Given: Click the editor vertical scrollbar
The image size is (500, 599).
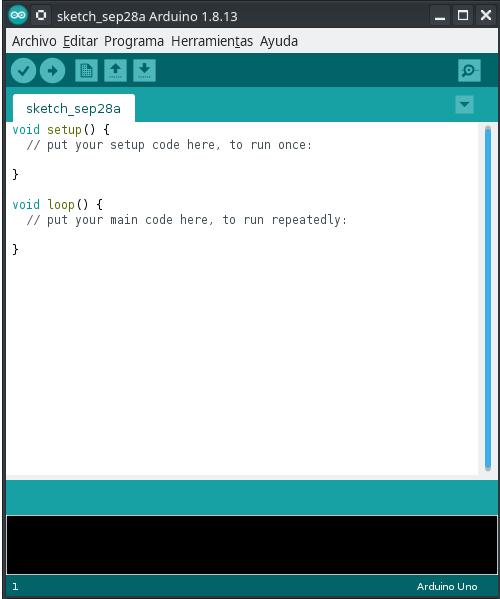Looking at the screenshot, I should pos(488,299).
